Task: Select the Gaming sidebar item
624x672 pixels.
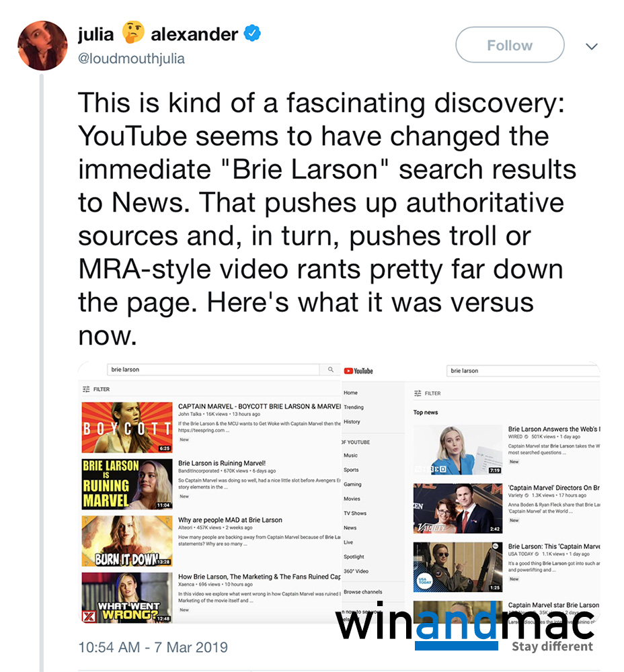Action: click(x=352, y=485)
